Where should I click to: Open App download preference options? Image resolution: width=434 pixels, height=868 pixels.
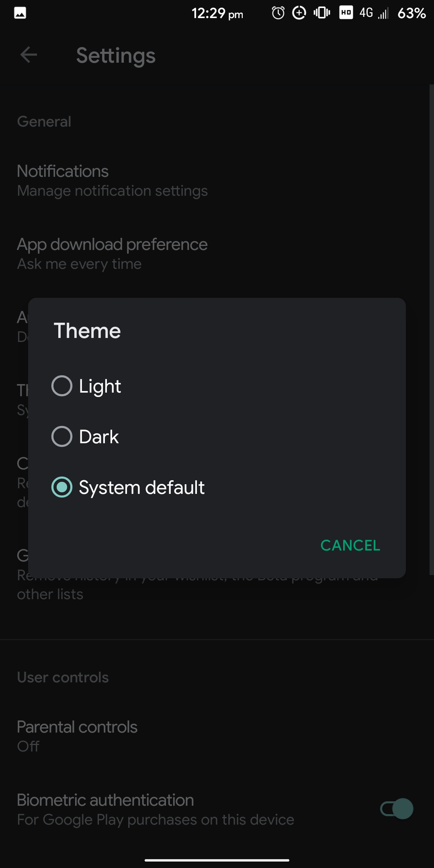[112, 253]
